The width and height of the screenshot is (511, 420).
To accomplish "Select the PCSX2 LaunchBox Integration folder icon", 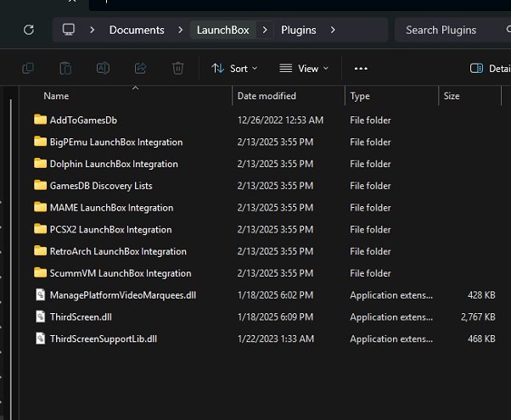I will point(41,229).
